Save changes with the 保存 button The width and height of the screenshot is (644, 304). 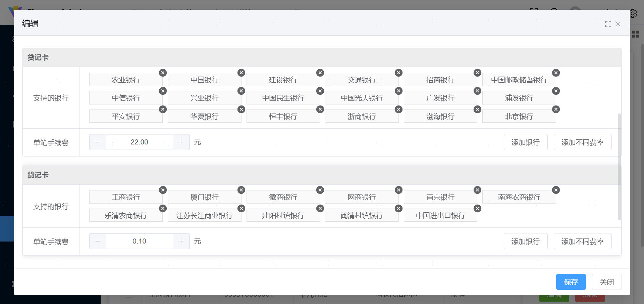571,282
